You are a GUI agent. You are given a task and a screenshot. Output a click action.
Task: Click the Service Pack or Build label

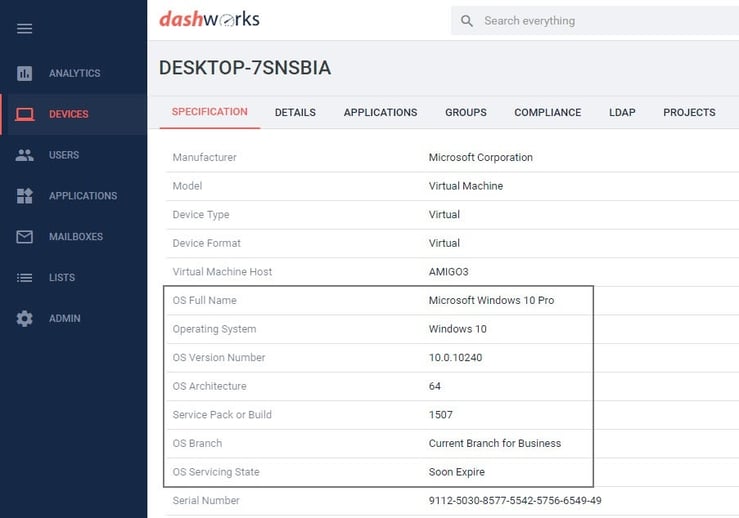(222, 415)
